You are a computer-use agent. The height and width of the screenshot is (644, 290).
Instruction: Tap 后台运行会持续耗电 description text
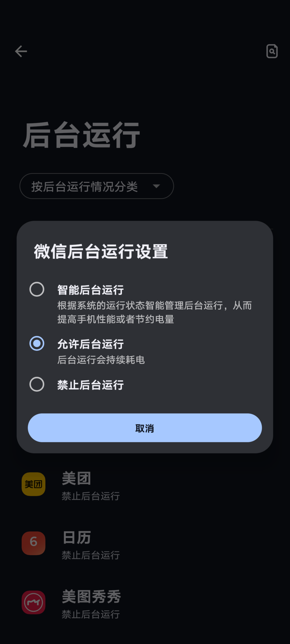coord(101,360)
